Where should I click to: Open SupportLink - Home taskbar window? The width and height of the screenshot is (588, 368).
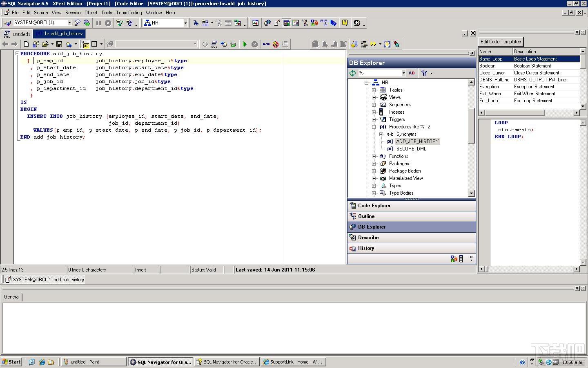[293, 362]
